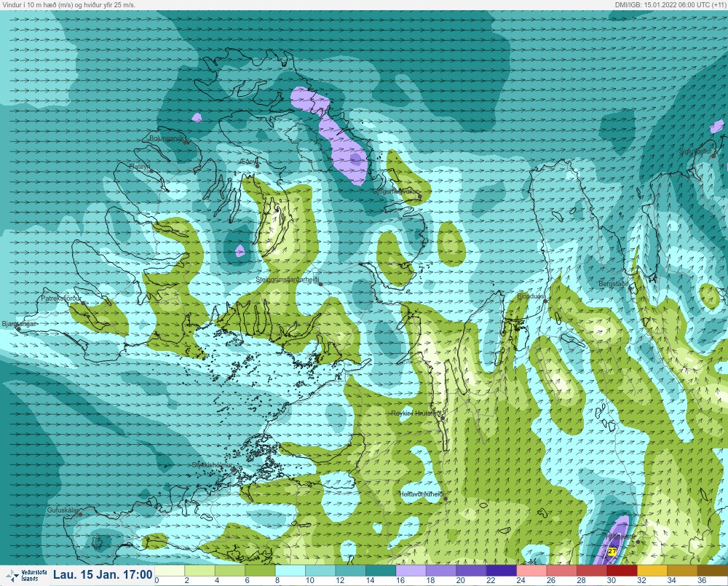Image resolution: width=728 pixels, height=586 pixels.
Task: Click the 16–18 m/s lavender legend swatch
Action: pos(411,570)
